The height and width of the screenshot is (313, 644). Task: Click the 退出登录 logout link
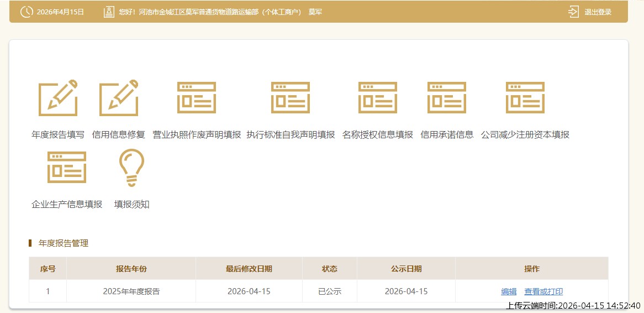coord(598,12)
